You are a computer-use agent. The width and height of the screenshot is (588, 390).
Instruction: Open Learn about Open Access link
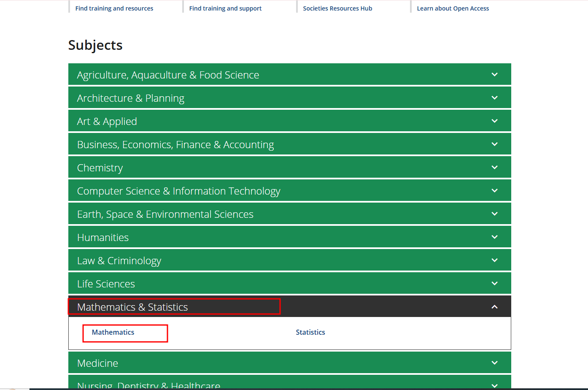[453, 8]
